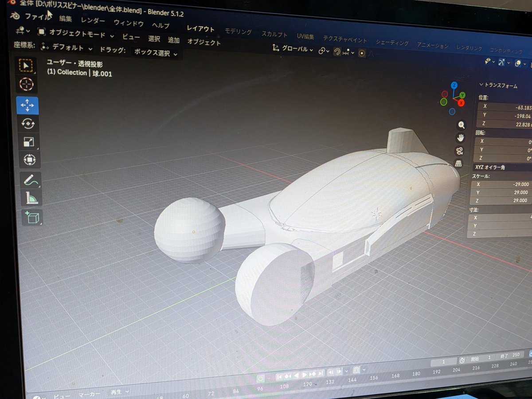Open the デフォルト orientation dropdown
The image size is (532, 399).
pyautogui.click(x=66, y=47)
